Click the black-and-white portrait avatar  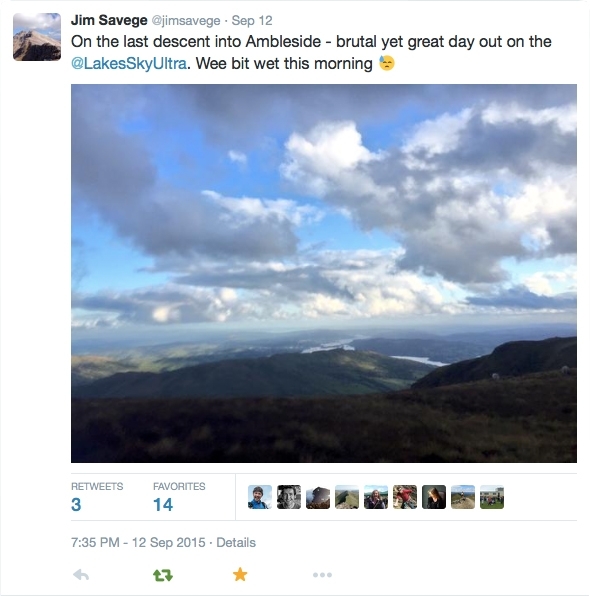pyautogui.click(x=289, y=497)
